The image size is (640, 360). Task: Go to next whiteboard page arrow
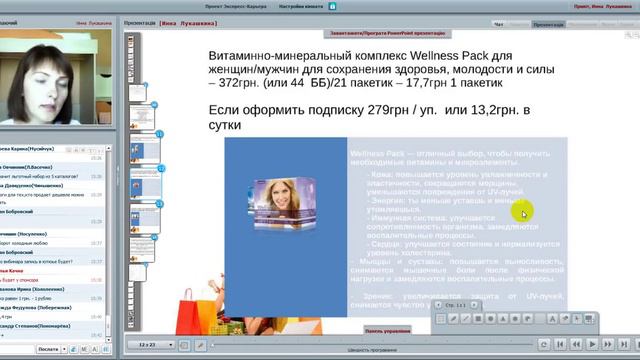coord(474,305)
